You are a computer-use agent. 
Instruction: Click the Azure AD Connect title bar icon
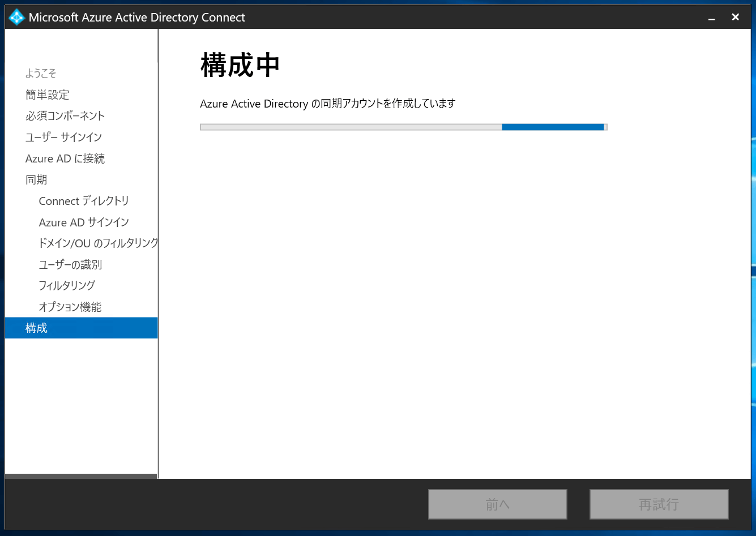pos(16,18)
